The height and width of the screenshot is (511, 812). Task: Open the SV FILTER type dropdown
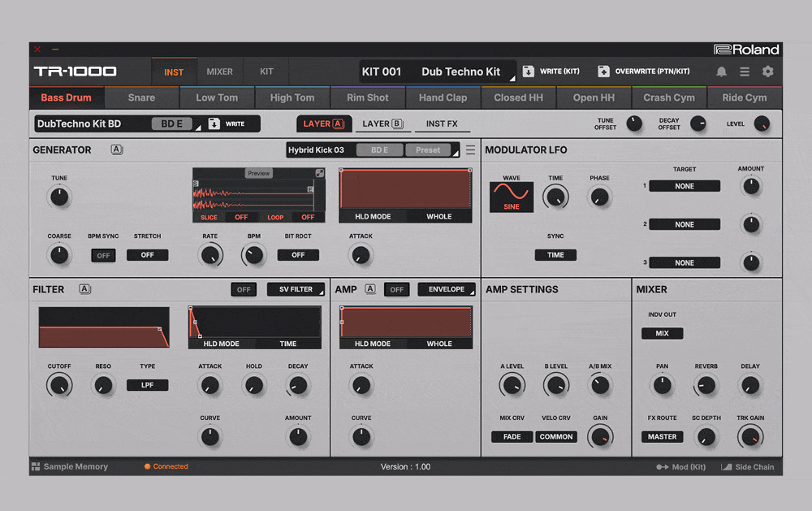296,289
